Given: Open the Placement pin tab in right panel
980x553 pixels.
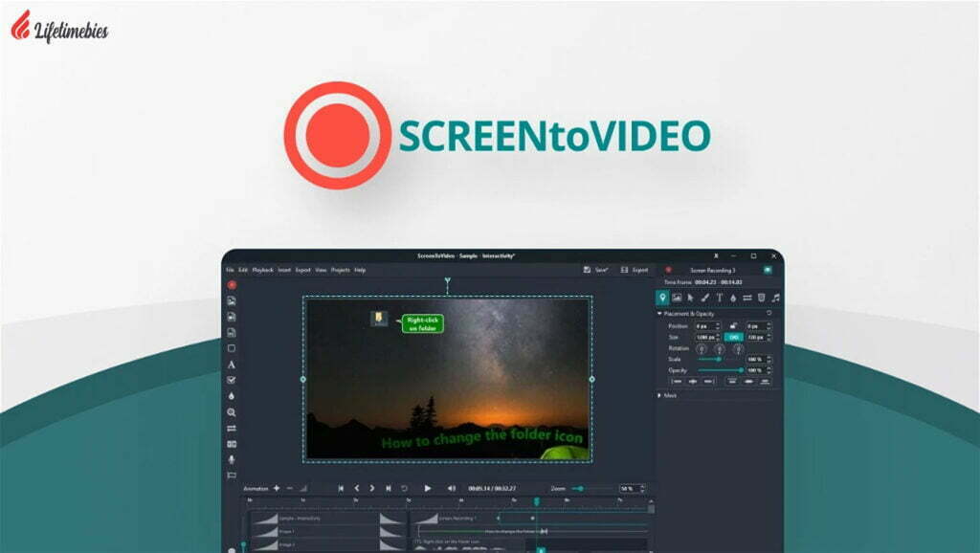Looking at the screenshot, I should 663,298.
